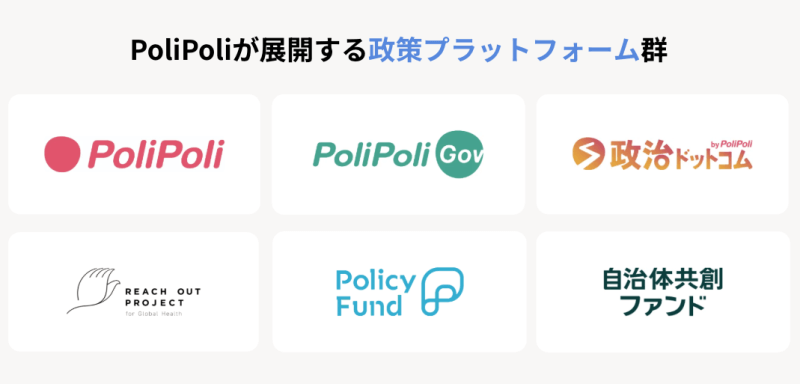The width and height of the screenshot is (800, 384).
Task: Click the pink PoliPoli circle icon
Action: [62, 154]
